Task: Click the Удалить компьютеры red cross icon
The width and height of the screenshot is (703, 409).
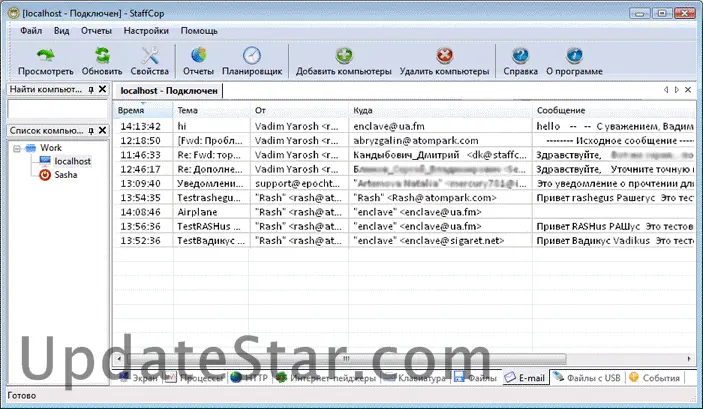Action: (x=444, y=56)
